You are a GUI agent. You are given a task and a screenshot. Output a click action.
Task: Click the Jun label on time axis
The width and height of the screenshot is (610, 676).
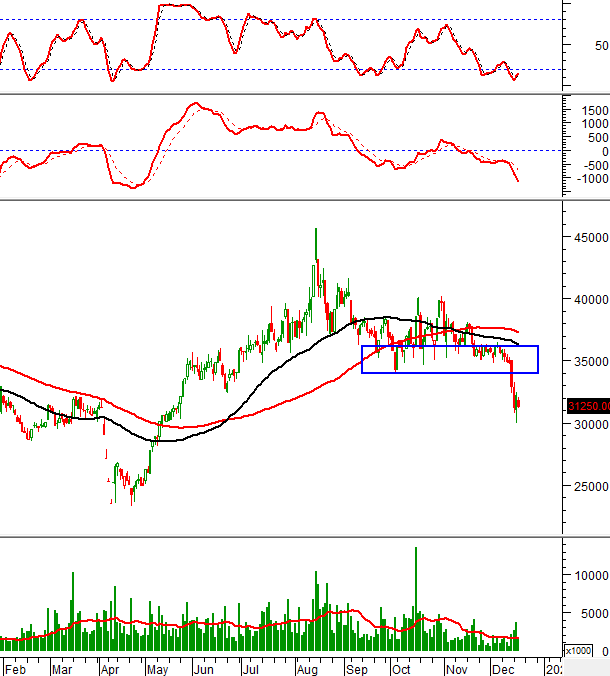(206, 667)
